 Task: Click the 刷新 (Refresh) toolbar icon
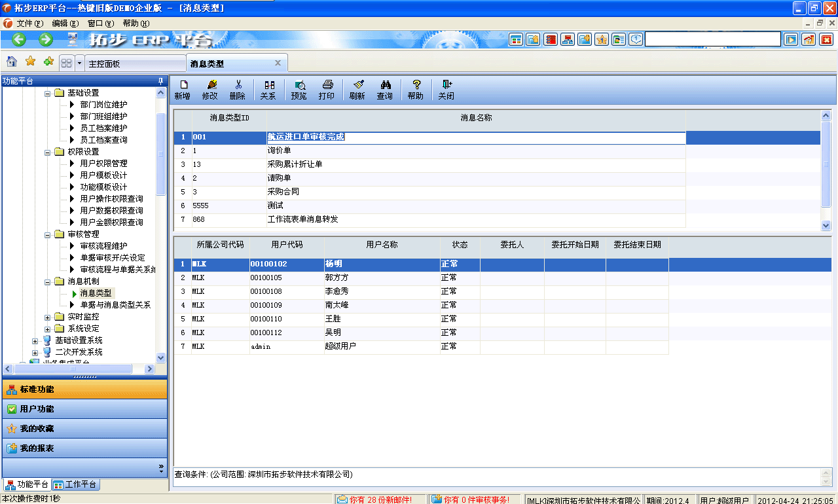click(x=357, y=90)
